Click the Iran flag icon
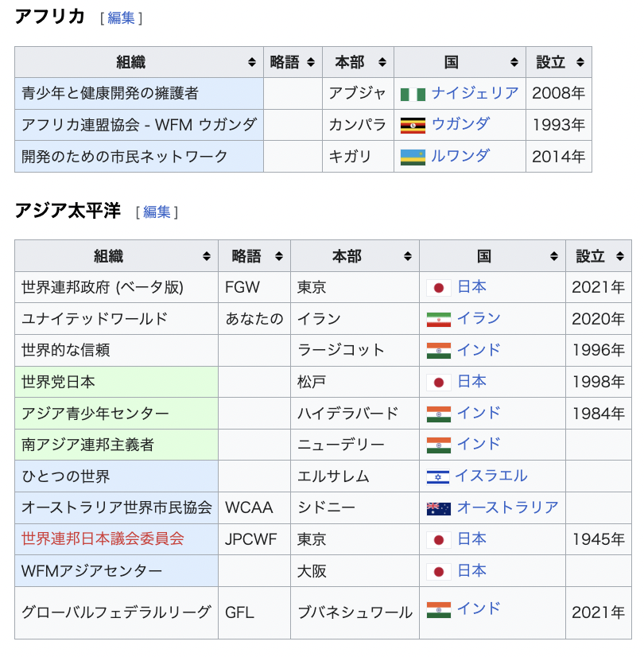Viewport: 644px width, 657px height. tap(439, 319)
